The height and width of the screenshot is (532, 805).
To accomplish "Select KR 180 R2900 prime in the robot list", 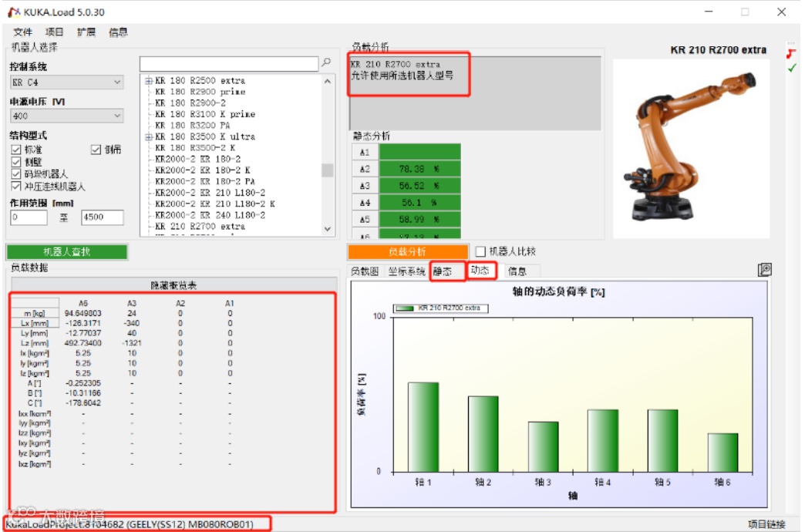I will tap(200, 92).
